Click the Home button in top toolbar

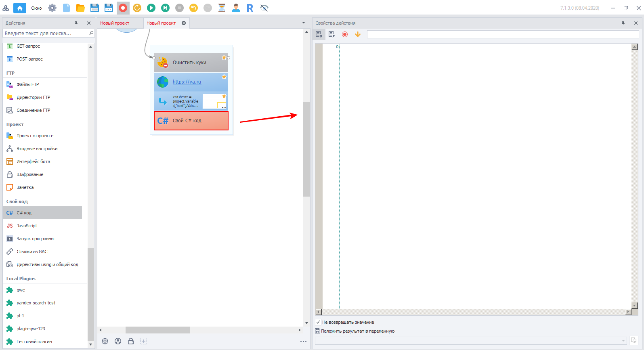[19, 8]
